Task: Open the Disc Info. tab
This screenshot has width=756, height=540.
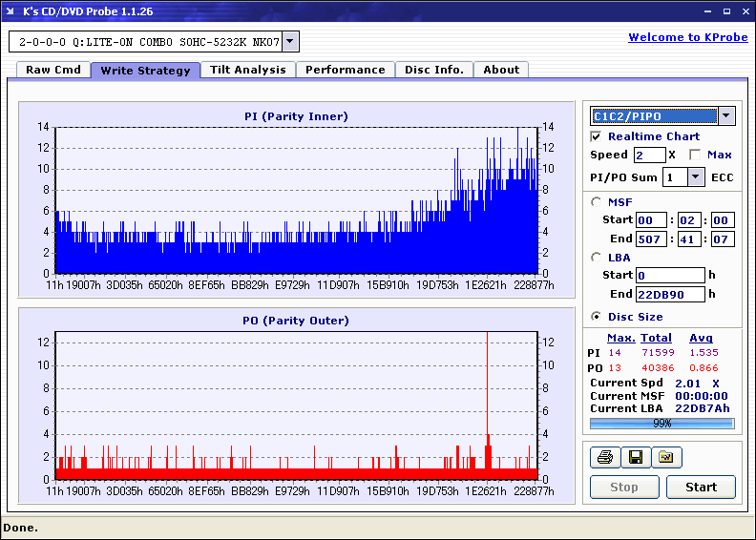Action: point(434,70)
